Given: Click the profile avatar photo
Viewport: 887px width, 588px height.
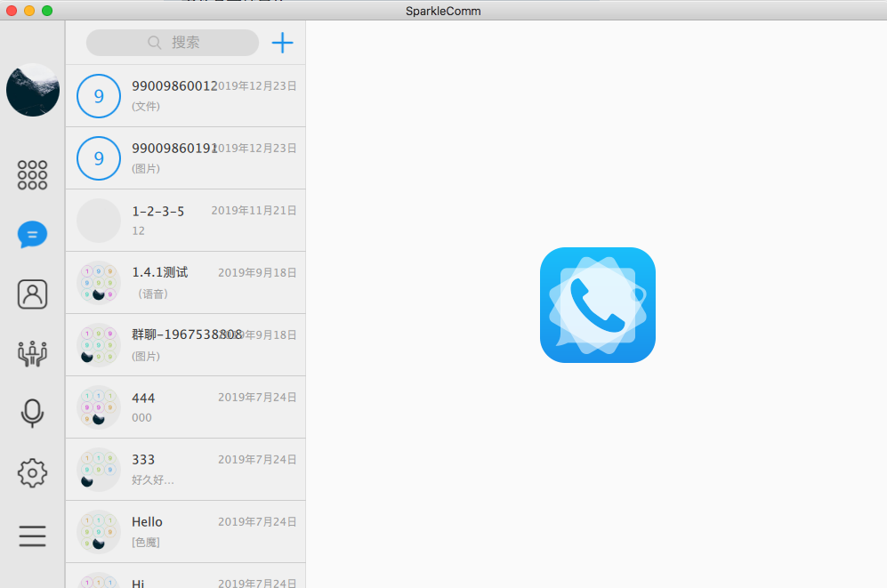Looking at the screenshot, I should tap(33, 90).
